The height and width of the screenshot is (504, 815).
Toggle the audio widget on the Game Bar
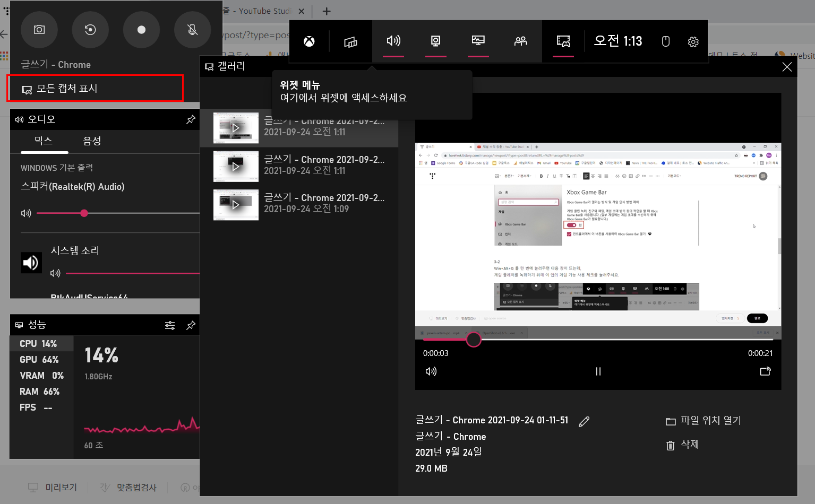coord(393,41)
